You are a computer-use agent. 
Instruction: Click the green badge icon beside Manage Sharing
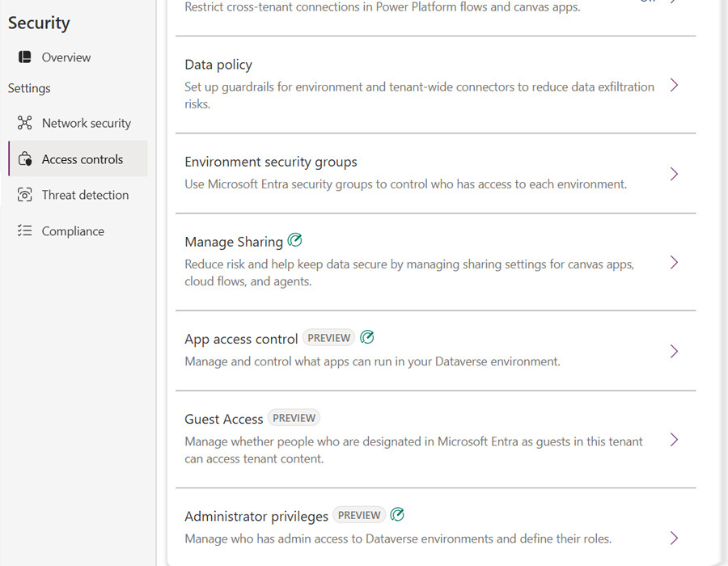(x=294, y=240)
